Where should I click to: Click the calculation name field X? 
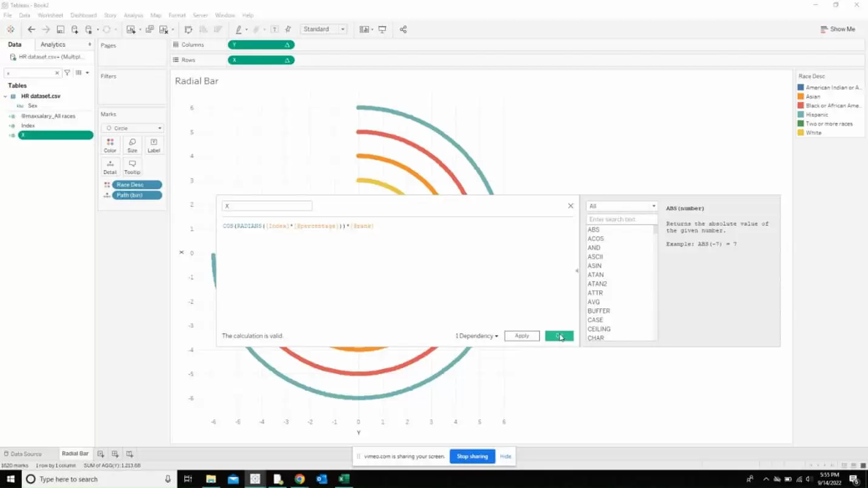point(267,206)
